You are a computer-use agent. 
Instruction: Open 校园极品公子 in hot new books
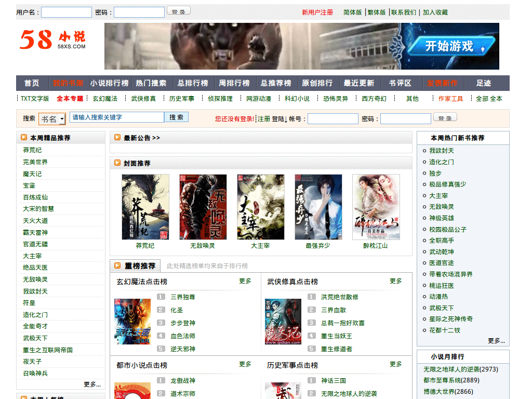coord(448,230)
